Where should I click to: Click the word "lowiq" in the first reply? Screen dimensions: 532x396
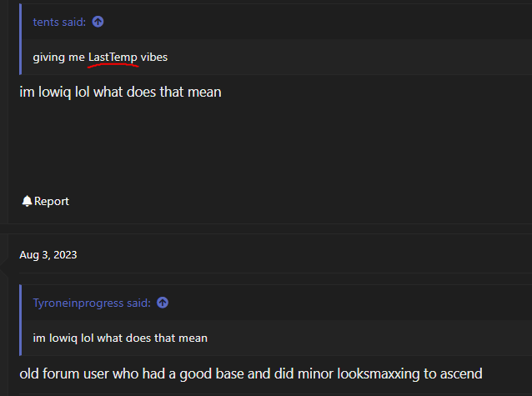pos(55,92)
